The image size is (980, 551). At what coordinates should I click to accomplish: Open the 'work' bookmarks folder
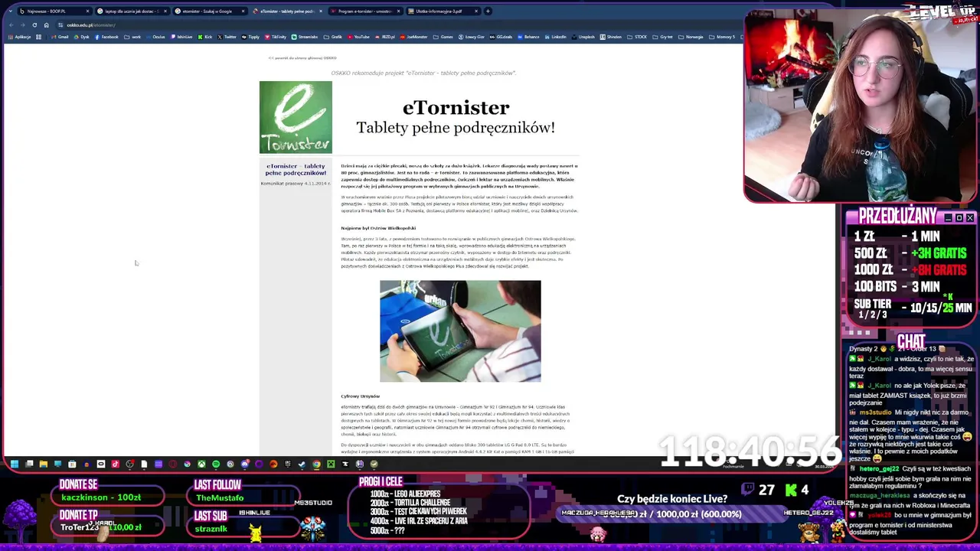132,37
